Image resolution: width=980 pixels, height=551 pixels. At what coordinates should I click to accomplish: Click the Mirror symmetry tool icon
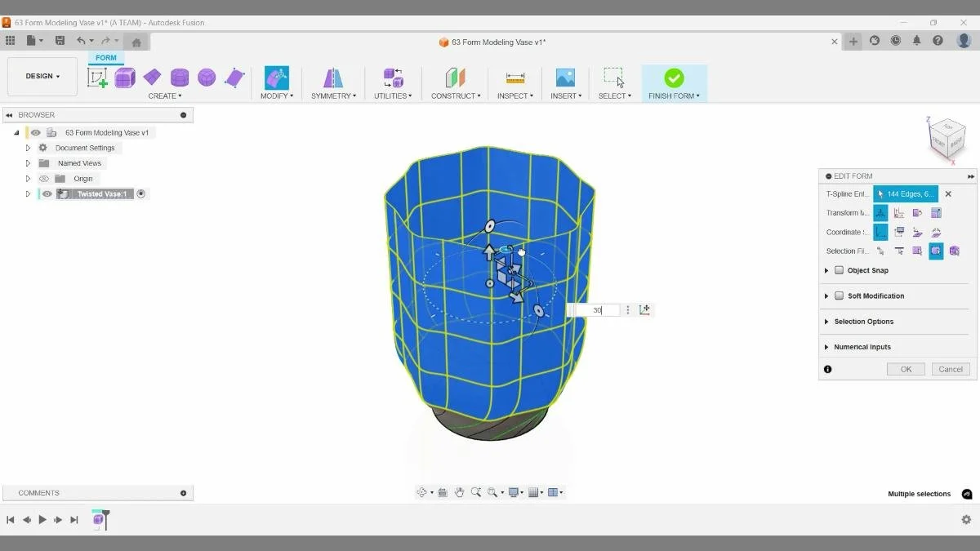tap(333, 78)
